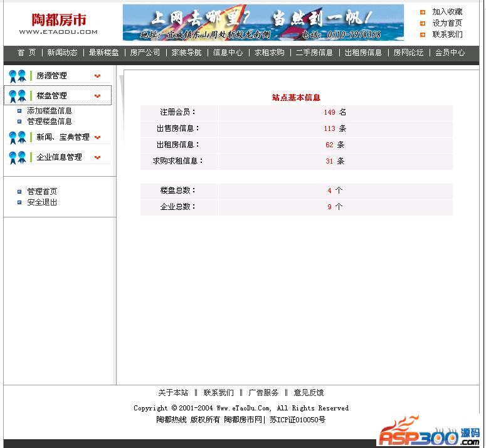Click the 设为首页 link

tap(447, 23)
